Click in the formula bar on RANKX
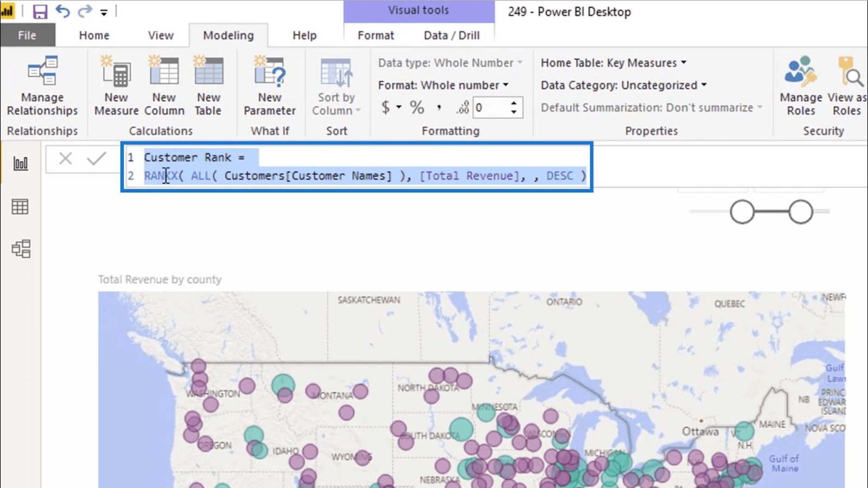868x488 pixels. click(161, 176)
